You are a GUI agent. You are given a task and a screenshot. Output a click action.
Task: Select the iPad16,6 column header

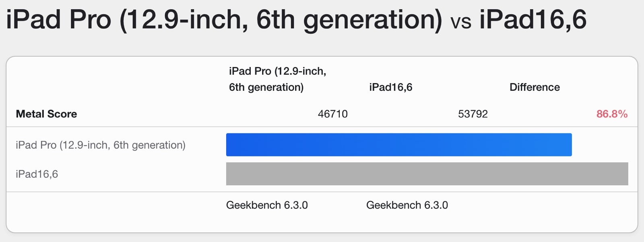tap(391, 87)
